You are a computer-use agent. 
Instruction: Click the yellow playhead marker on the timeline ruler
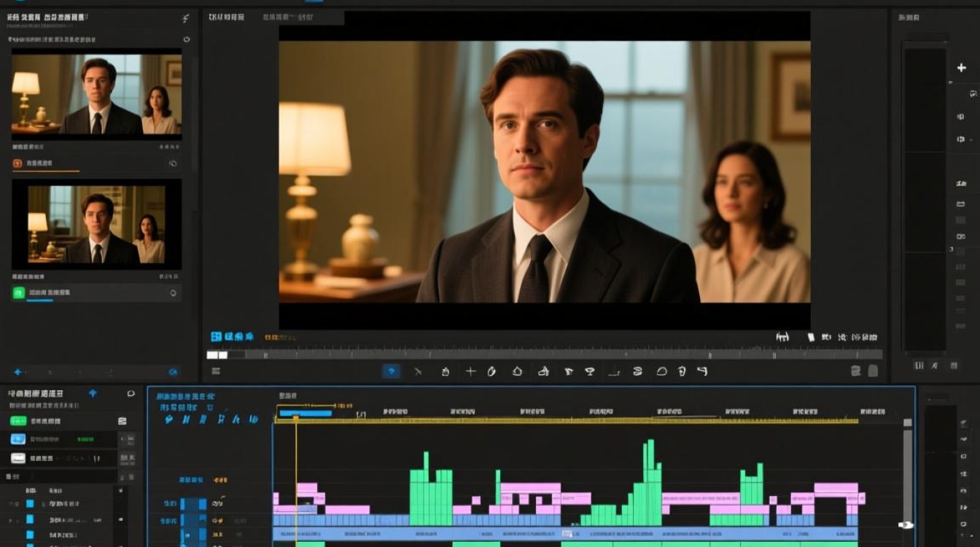(295, 418)
